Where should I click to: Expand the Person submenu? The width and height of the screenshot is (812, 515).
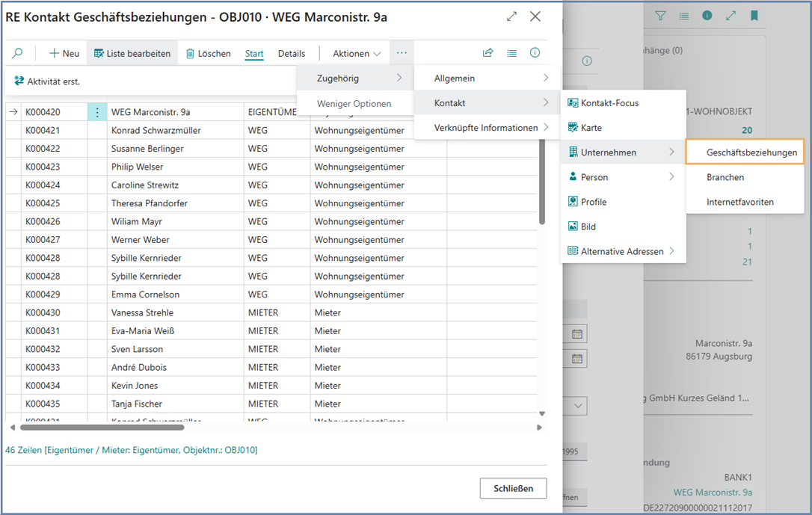tap(623, 177)
